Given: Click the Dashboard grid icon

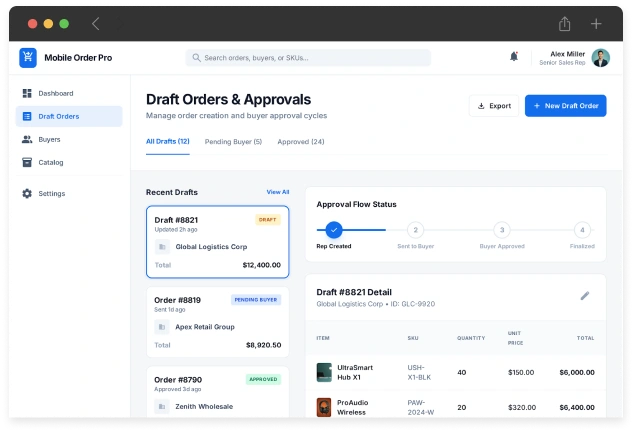Looking at the screenshot, I should [x=27, y=93].
